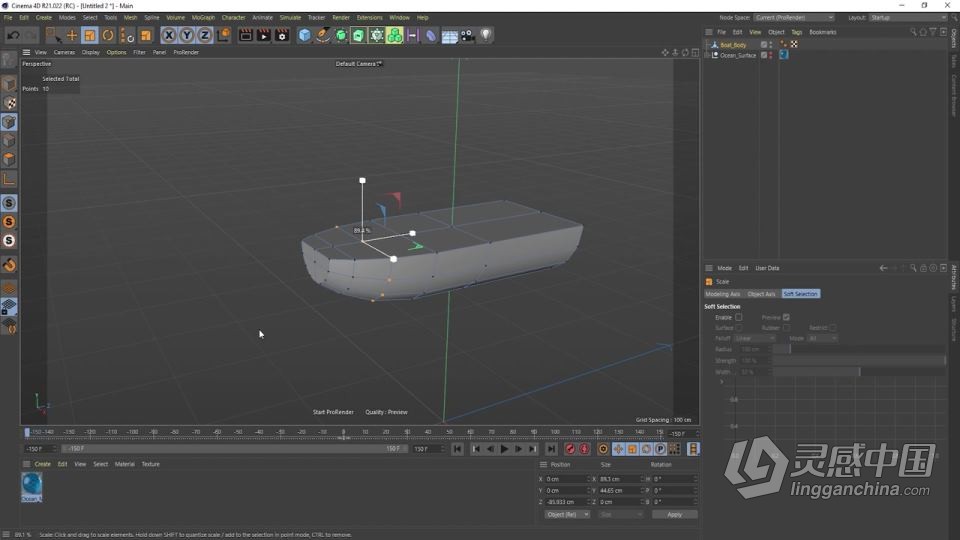
Task: Open the Simulate menu
Action: 290,18
